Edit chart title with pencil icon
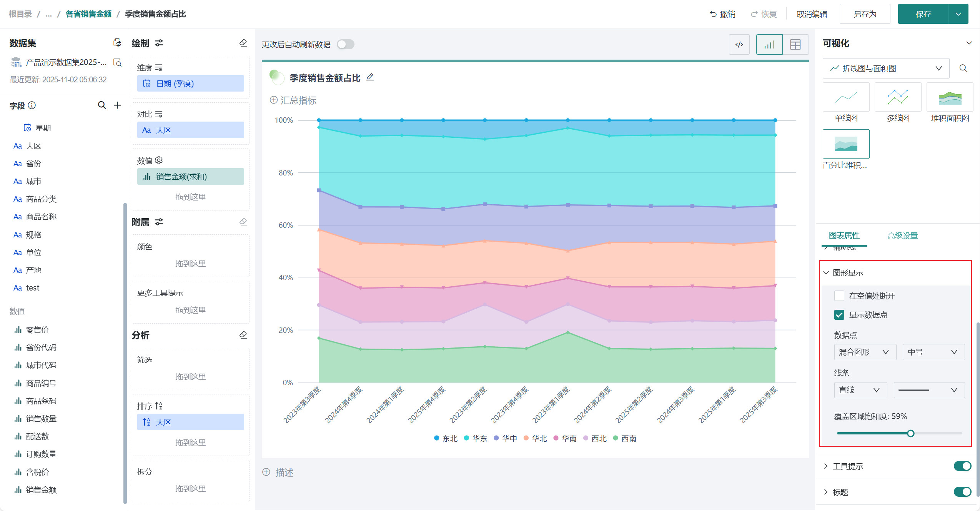 [x=370, y=77]
